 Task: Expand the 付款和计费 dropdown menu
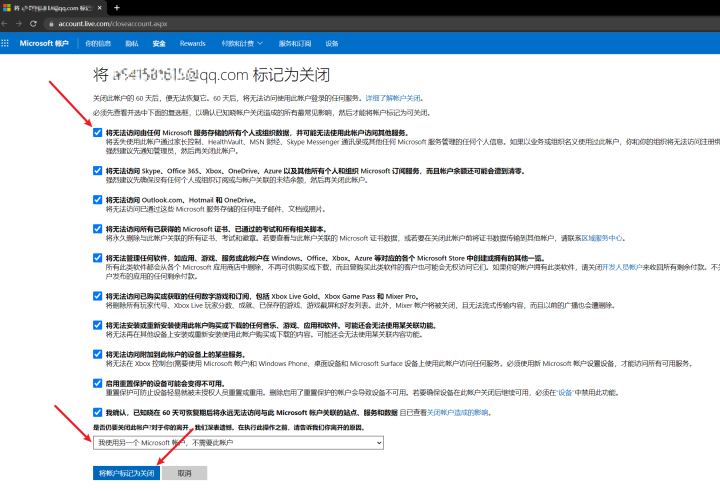(242, 44)
